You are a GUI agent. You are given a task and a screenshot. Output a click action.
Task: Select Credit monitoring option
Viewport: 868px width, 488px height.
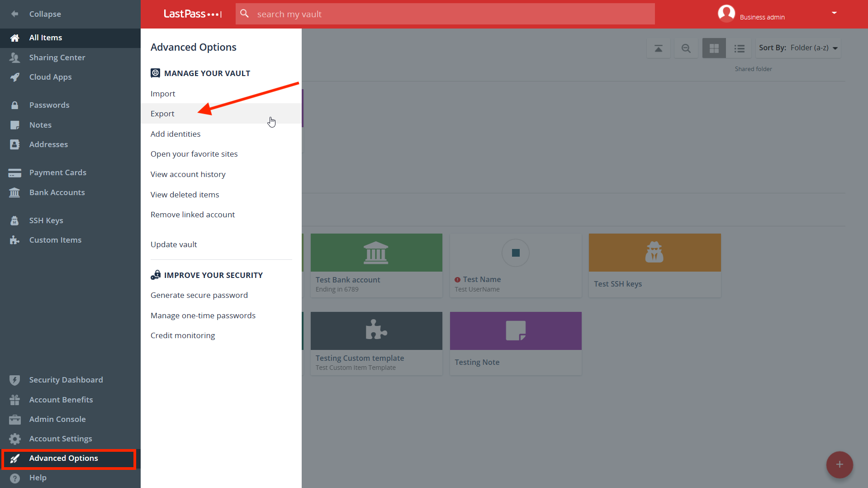(183, 335)
